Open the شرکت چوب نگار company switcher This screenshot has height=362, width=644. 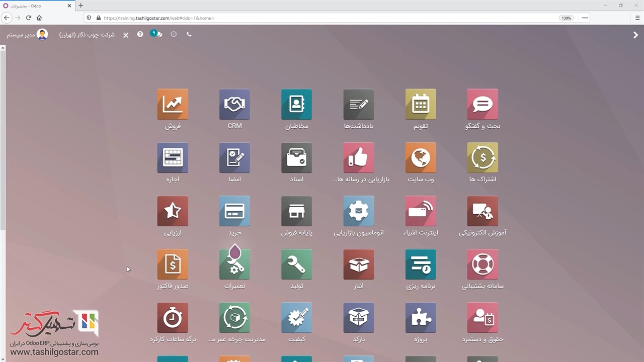pyautogui.click(x=87, y=35)
